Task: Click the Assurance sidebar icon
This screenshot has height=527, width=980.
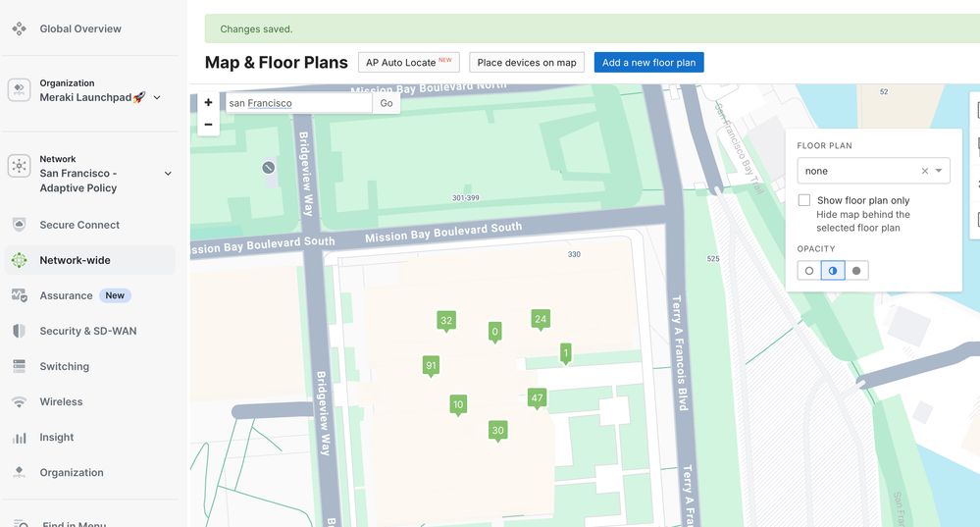Action: tap(19, 295)
